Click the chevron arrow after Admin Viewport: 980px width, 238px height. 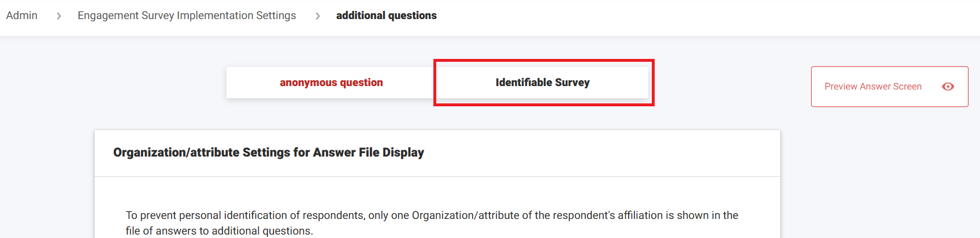(58, 16)
